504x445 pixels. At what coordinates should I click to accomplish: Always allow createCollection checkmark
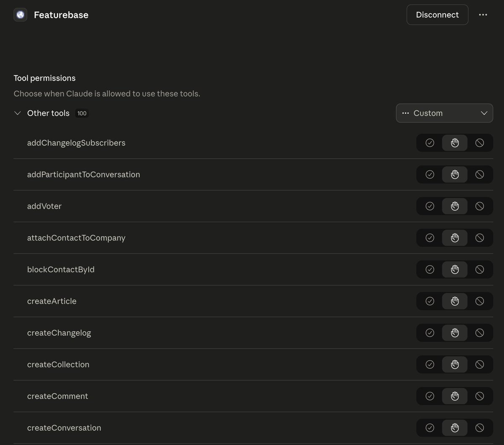tap(430, 364)
